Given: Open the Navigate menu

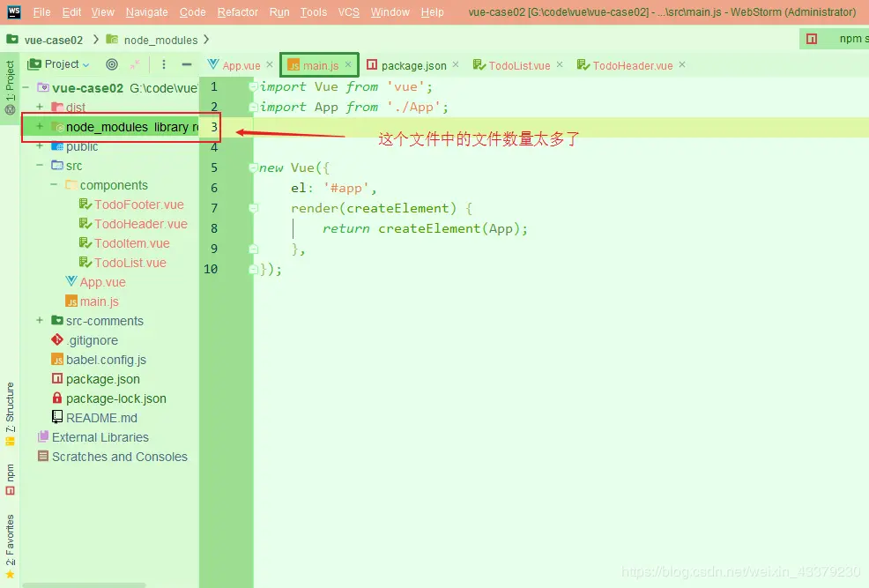Looking at the screenshot, I should pyautogui.click(x=147, y=11).
